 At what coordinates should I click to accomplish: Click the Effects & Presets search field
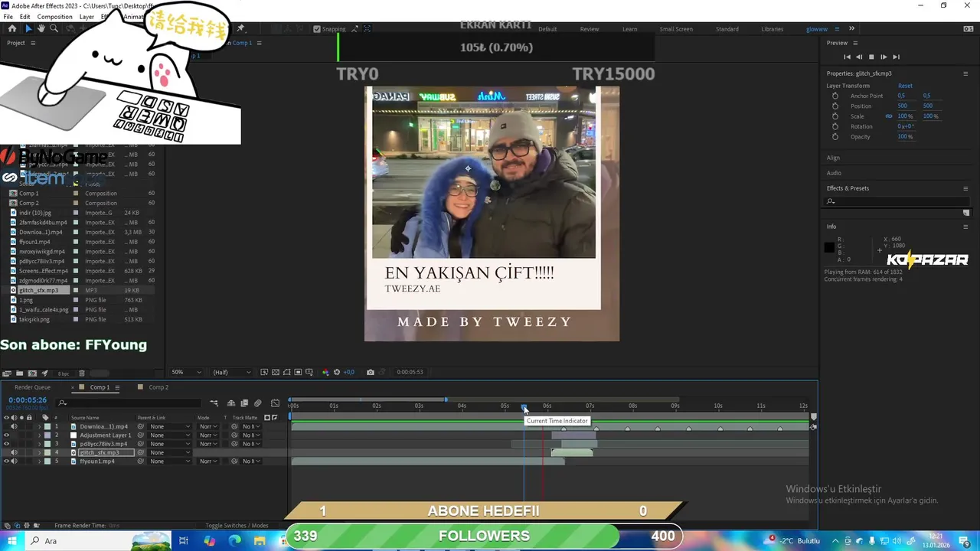click(897, 201)
